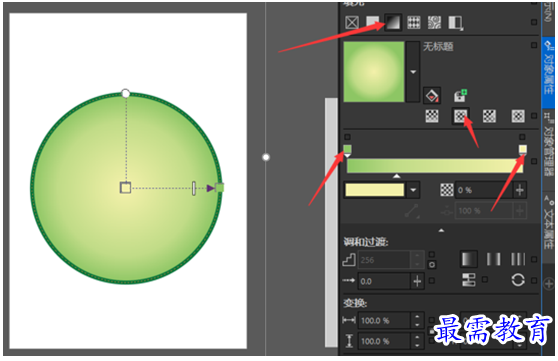Click the gradient color band
Image resolution: width=558 pixels, height=361 pixels.
[x=435, y=166]
